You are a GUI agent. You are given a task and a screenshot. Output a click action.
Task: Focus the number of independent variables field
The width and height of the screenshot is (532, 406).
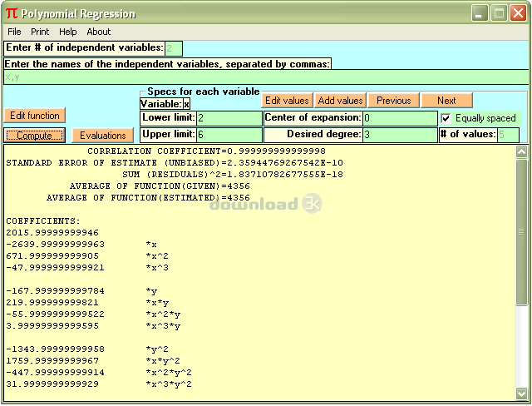[174, 48]
